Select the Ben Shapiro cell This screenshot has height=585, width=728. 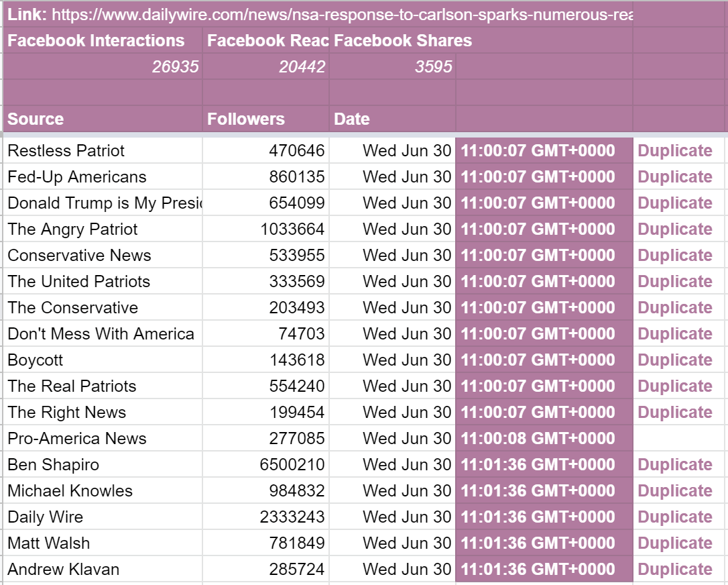[x=103, y=465]
